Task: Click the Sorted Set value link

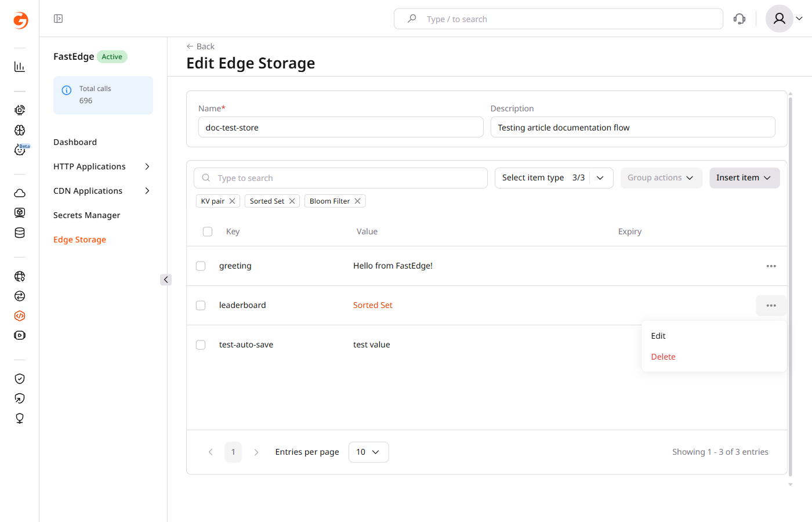Action: coord(373,306)
